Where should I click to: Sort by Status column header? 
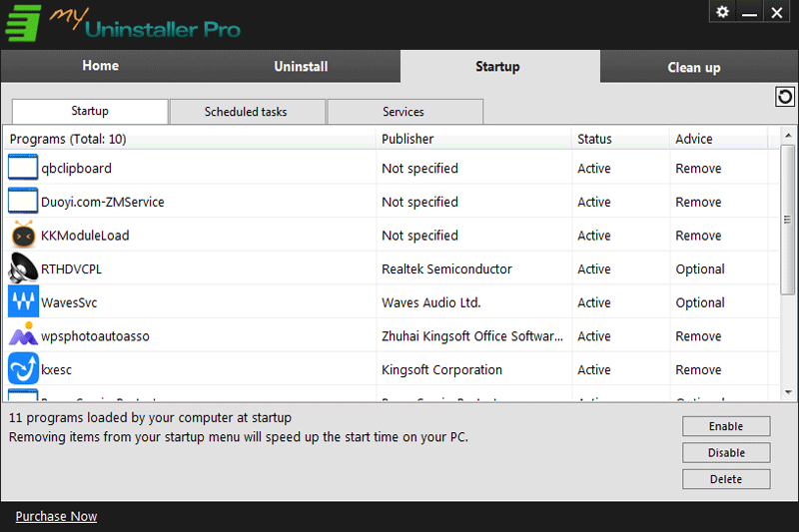point(620,139)
